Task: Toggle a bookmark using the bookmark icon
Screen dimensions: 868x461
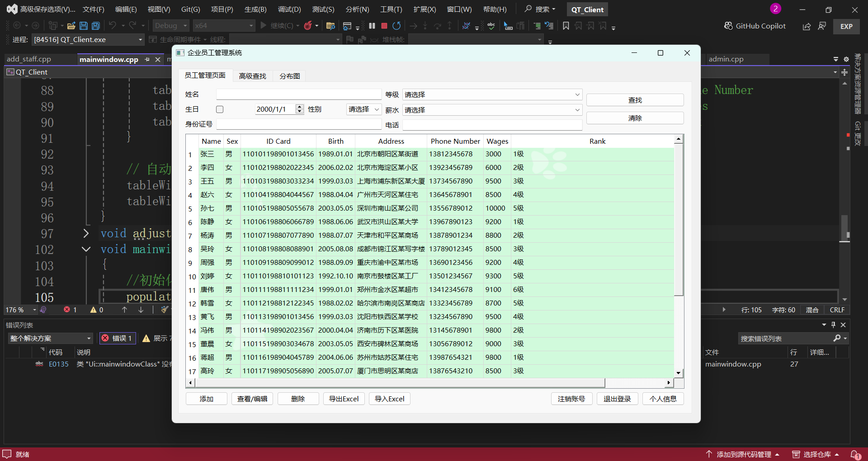Action: (x=566, y=26)
